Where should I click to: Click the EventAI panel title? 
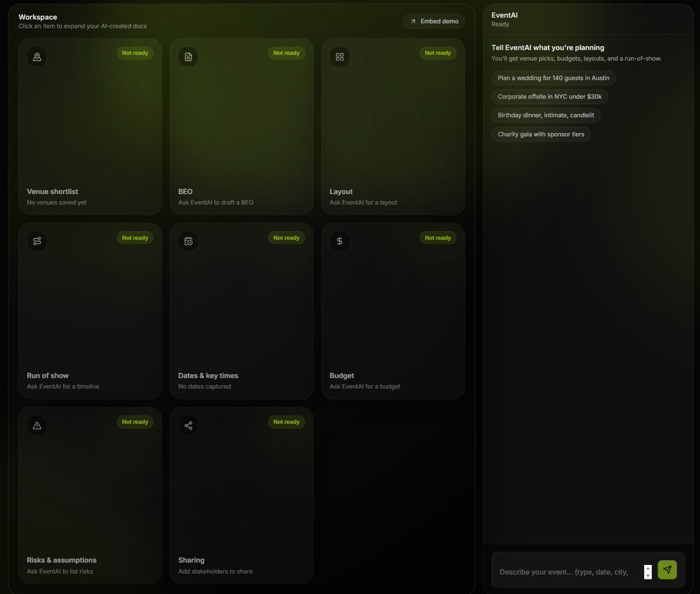[x=505, y=15]
